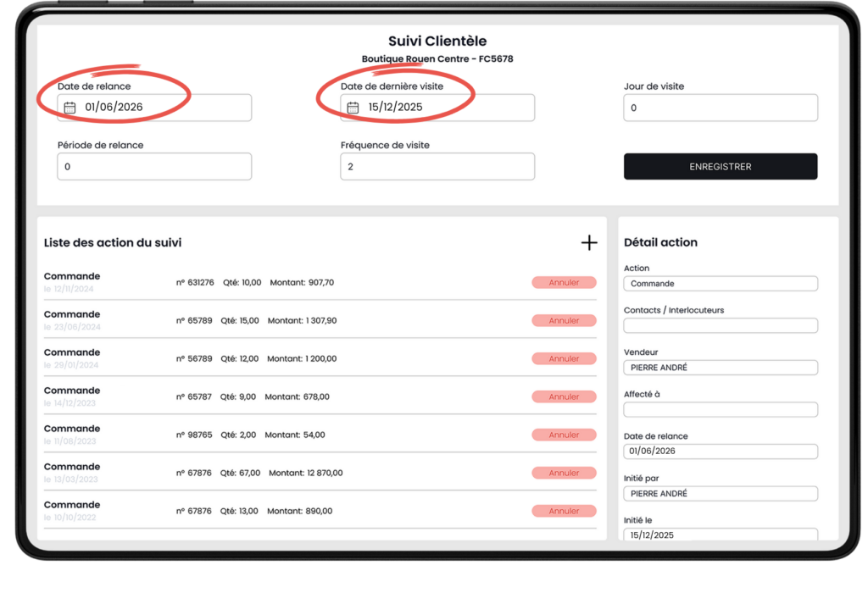Image resolution: width=868 pixels, height=615 pixels.
Task: Click the Contacts / Interlocuteurs field
Action: (720, 325)
